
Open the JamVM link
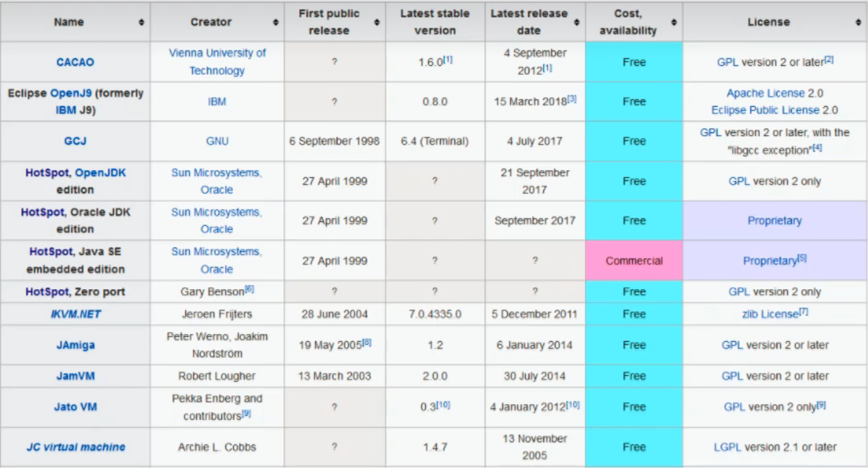click(76, 376)
